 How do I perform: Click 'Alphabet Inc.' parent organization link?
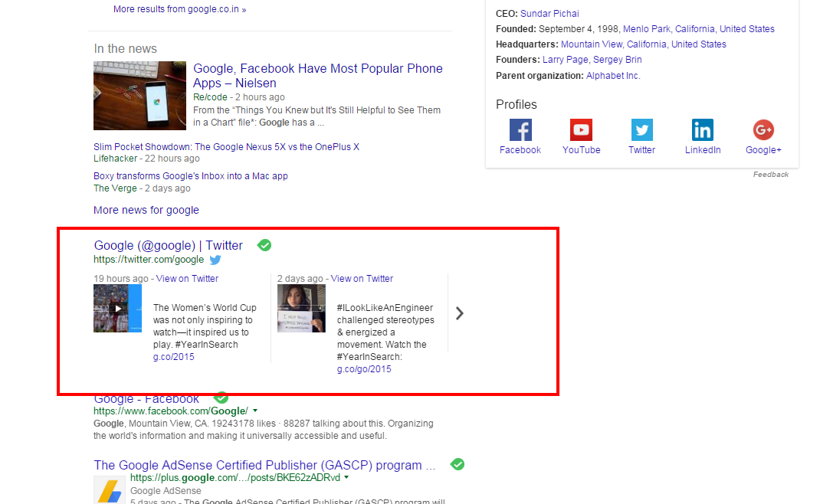coord(613,76)
